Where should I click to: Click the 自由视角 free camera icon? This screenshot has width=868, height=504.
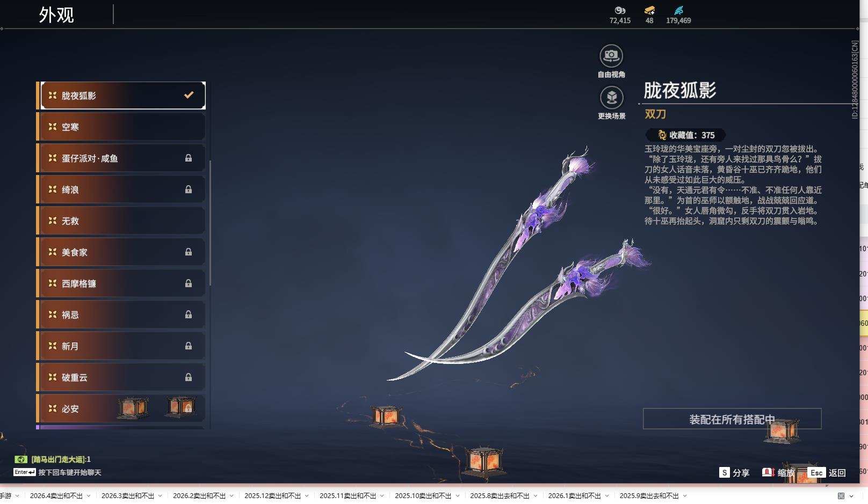pos(611,55)
